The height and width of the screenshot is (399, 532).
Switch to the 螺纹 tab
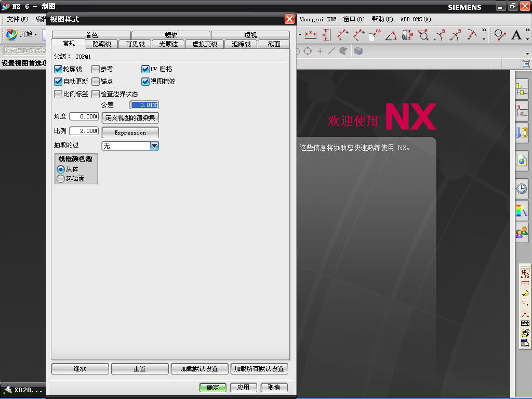[x=171, y=35]
